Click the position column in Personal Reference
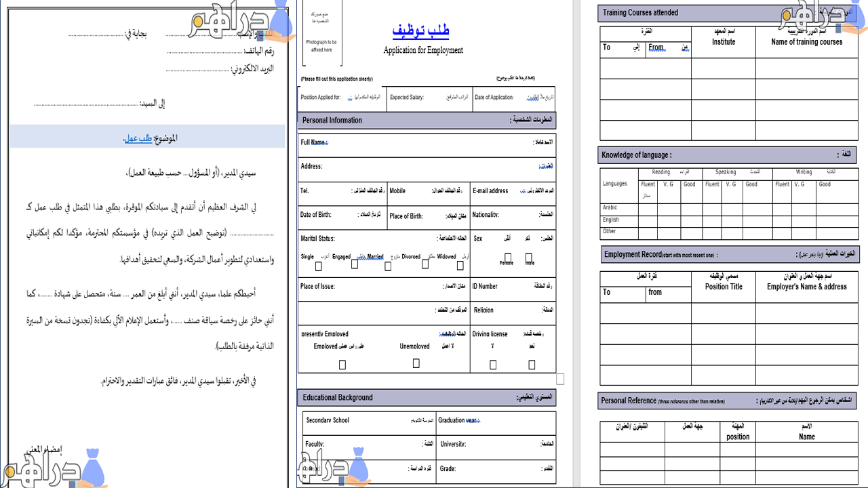The image size is (868, 488). pyautogui.click(x=738, y=437)
